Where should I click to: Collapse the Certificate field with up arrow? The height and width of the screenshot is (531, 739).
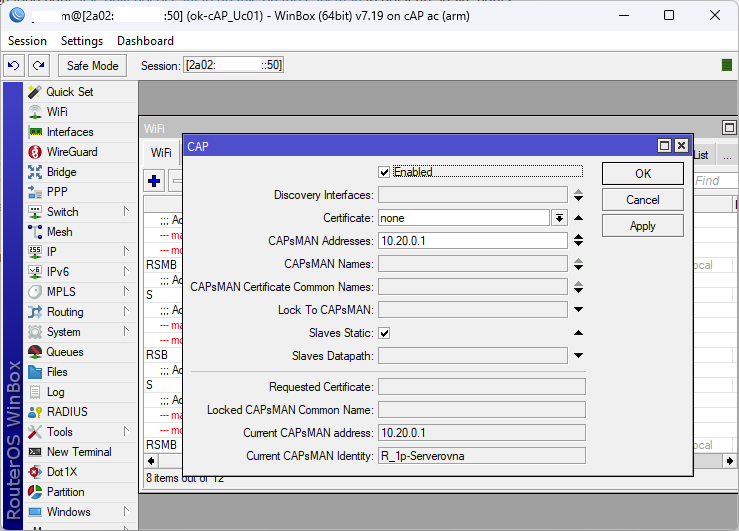pos(578,218)
